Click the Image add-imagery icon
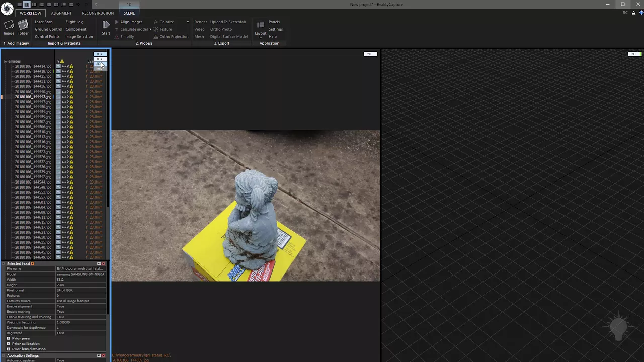Viewport: 644px width, 362px height. click(9, 25)
